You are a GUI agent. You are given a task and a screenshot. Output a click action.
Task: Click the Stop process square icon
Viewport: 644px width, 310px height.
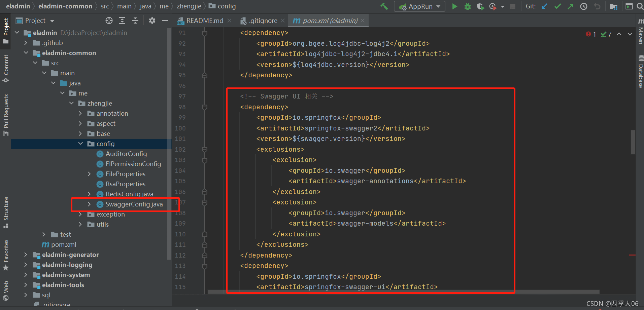point(513,6)
